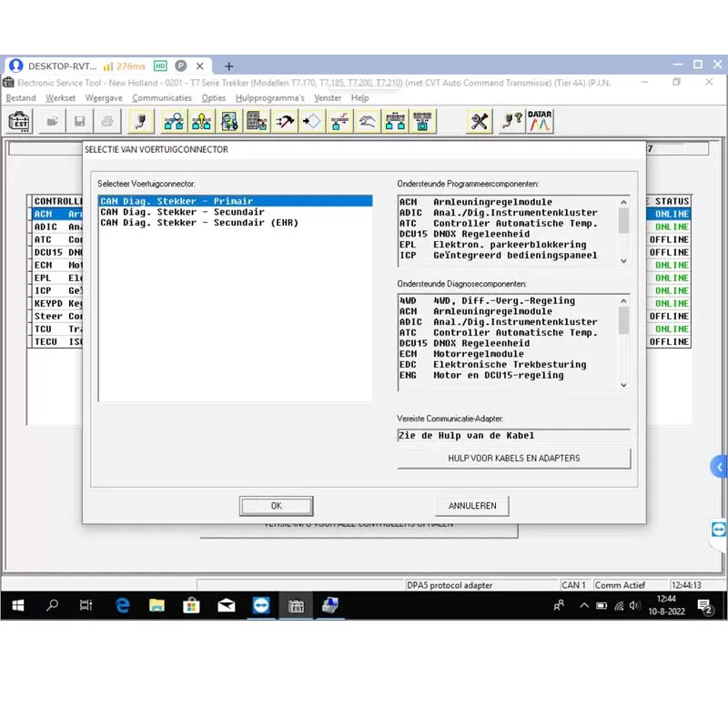Open the Help menu
The image size is (728, 728).
coord(359,98)
